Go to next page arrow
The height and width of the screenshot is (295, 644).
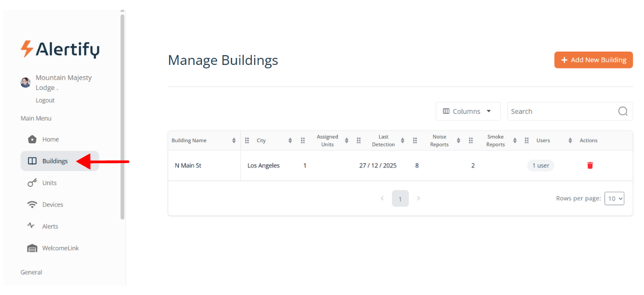[x=419, y=198]
